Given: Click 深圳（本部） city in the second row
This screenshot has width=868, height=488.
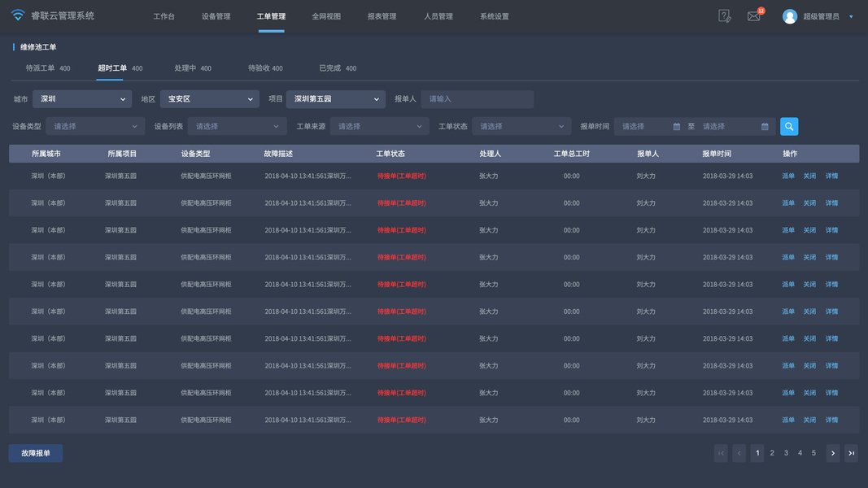Looking at the screenshot, I should 48,203.
